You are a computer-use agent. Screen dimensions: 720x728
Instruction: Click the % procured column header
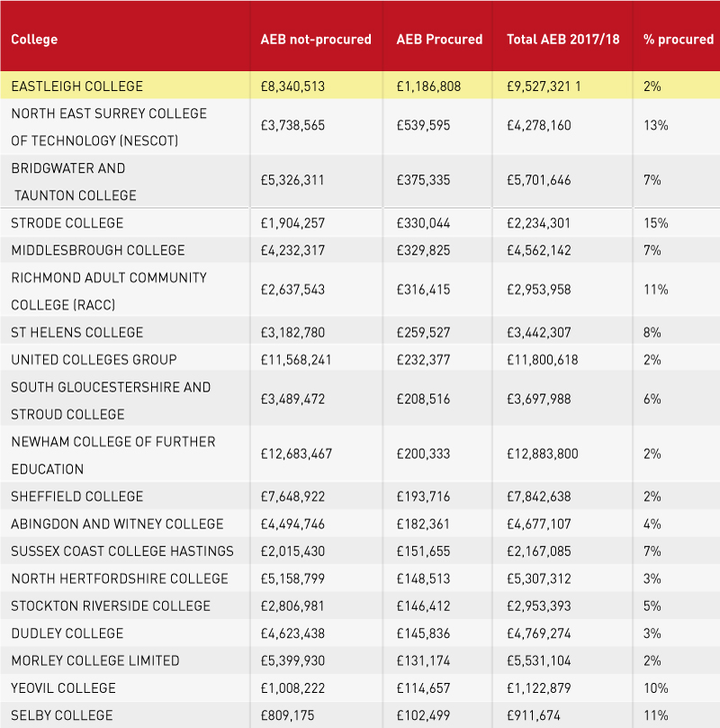[679, 40]
